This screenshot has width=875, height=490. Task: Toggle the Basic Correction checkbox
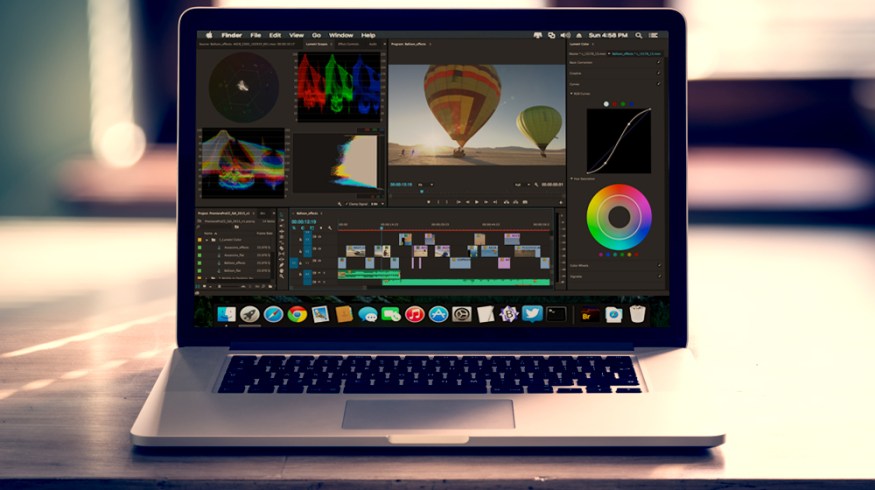coord(658,63)
